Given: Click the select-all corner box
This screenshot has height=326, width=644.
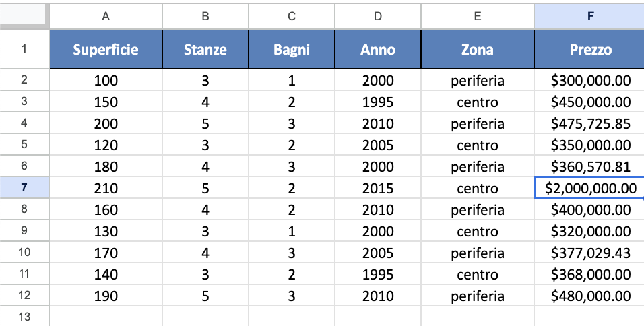Looking at the screenshot, I should click(x=24, y=15).
